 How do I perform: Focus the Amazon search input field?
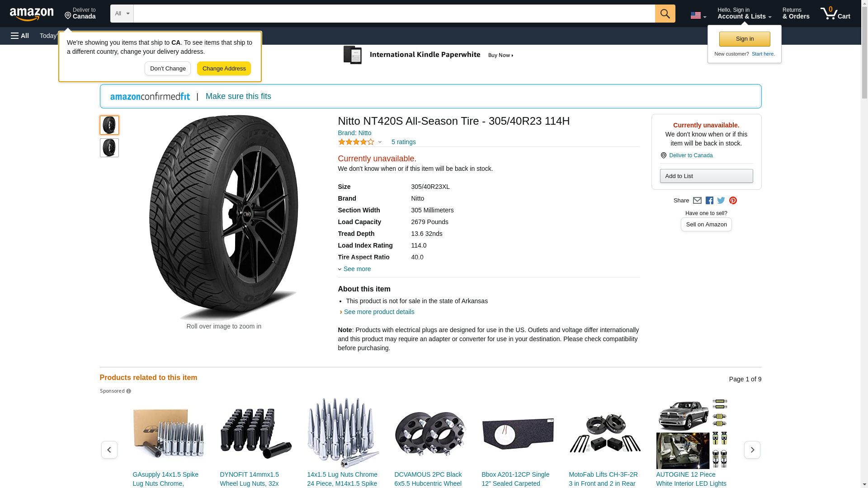pos(394,14)
